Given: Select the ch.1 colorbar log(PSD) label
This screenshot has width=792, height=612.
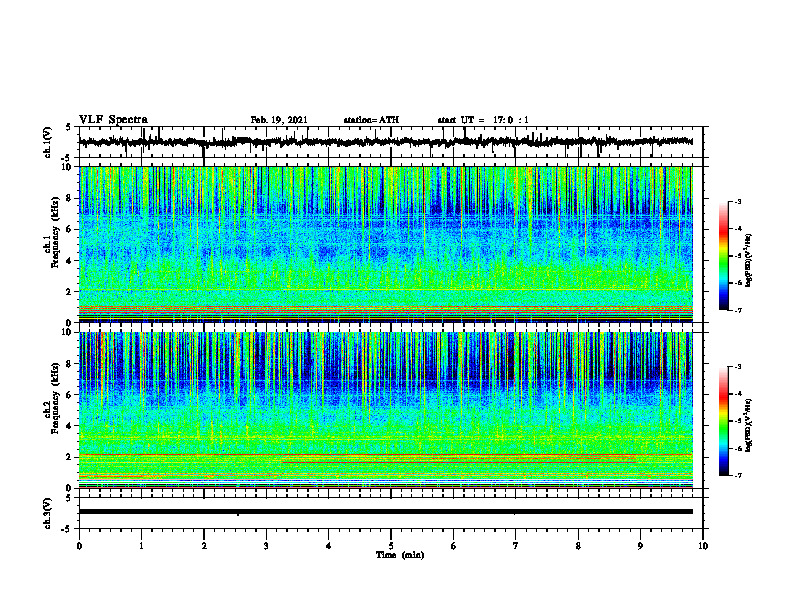Looking at the screenshot, I should [x=749, y=260].
